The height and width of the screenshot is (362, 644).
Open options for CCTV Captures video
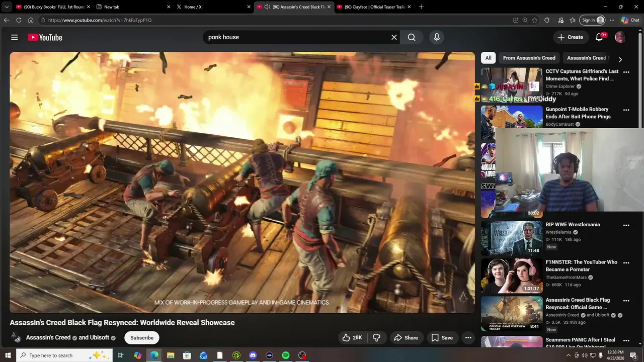click(x=626, y=72)
